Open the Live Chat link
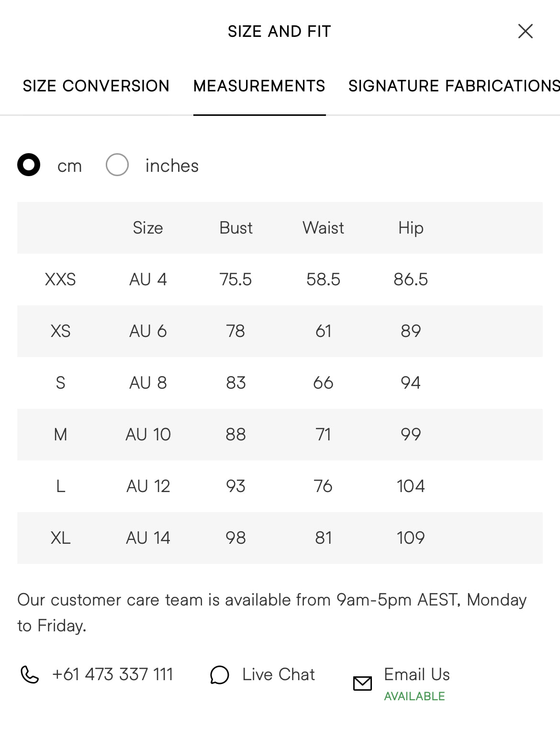Viewport: 560px width, 740px height. click(x=278, y=674)
